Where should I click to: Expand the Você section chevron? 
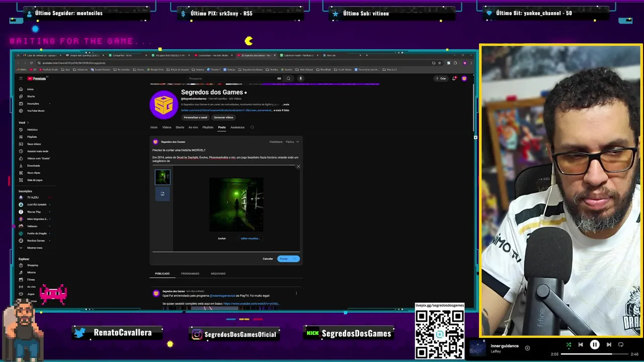[28, 123]
